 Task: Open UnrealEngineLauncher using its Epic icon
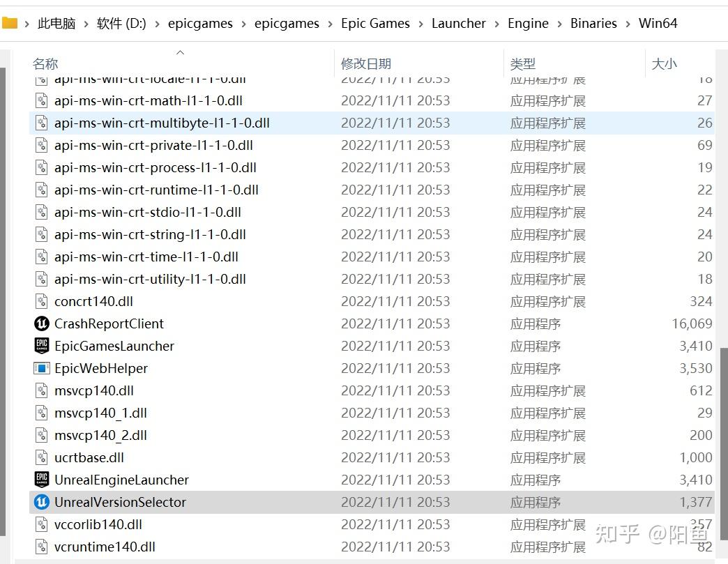[x=41, y=480]
